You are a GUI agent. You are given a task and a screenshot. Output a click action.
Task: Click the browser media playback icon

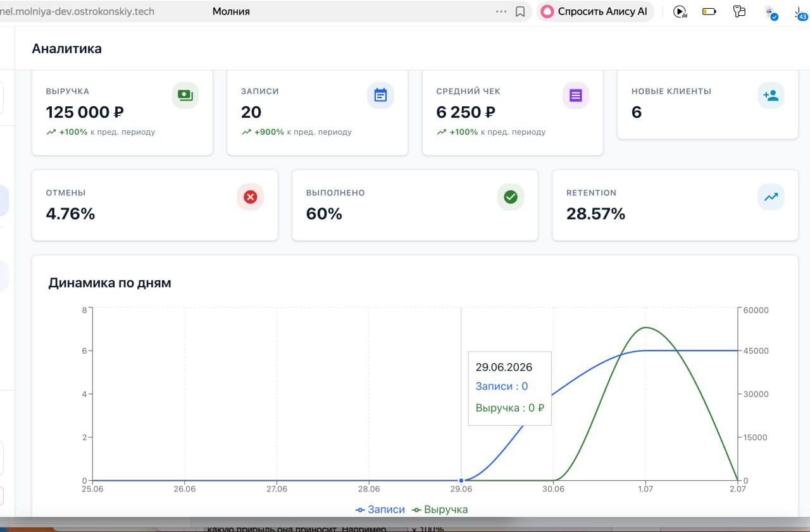click(x=680, y=11)
